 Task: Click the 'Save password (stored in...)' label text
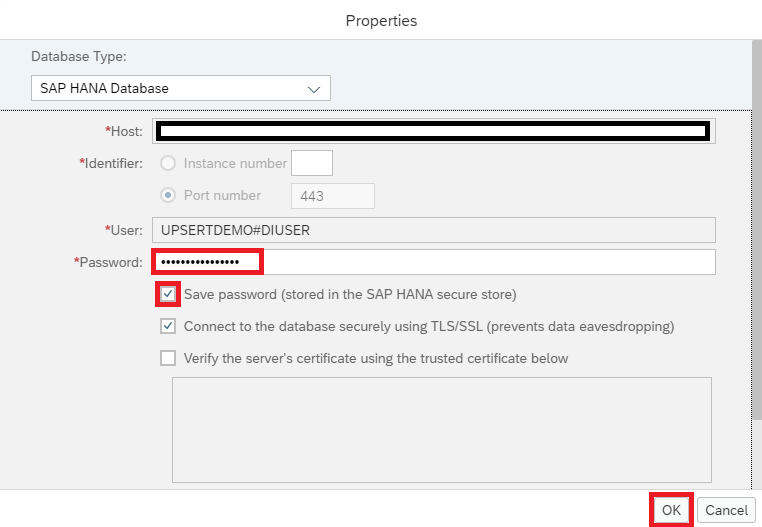(x=350, y=295)
